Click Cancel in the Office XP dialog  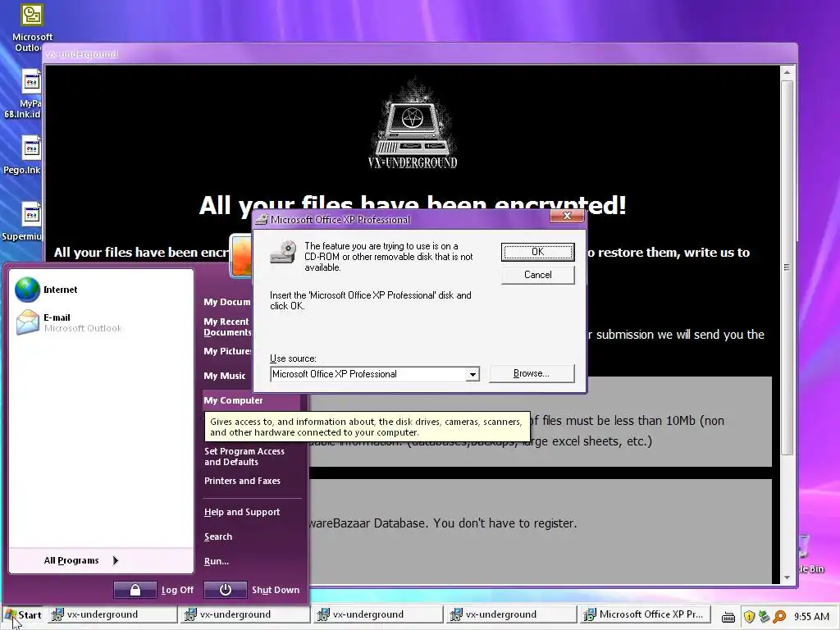point(538,275)
